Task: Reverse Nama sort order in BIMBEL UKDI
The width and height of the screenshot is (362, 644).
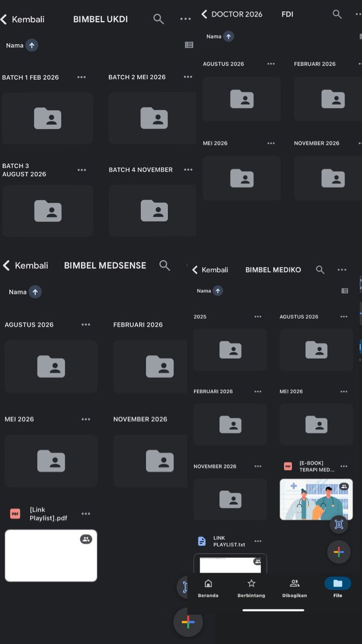Action: (x=32, y=46)
